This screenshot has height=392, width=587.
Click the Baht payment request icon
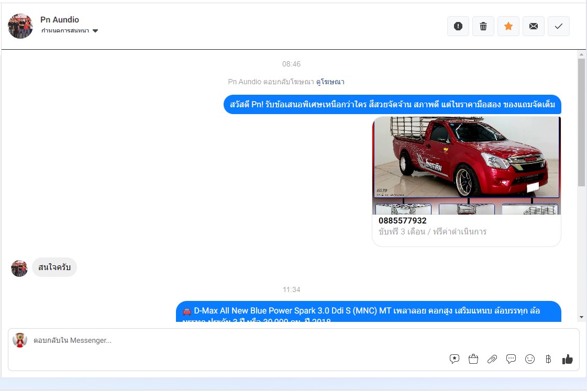[548, 359]
